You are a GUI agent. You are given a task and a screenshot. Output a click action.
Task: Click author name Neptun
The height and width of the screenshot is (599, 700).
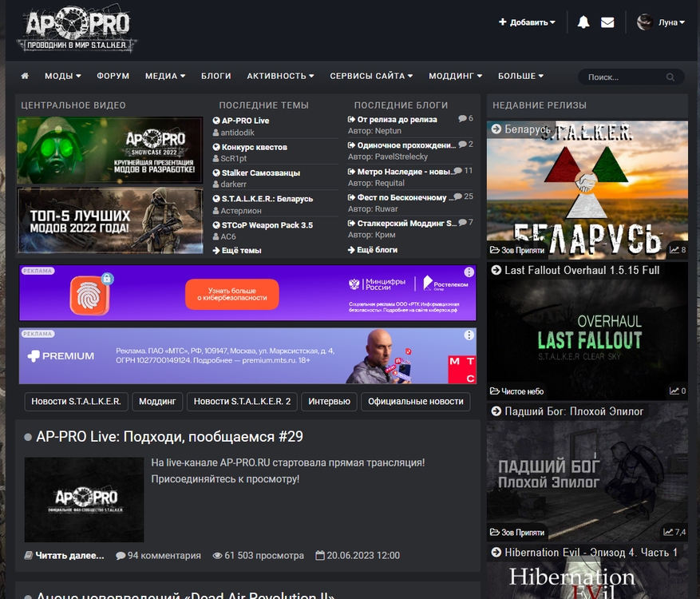coord(388,131)
